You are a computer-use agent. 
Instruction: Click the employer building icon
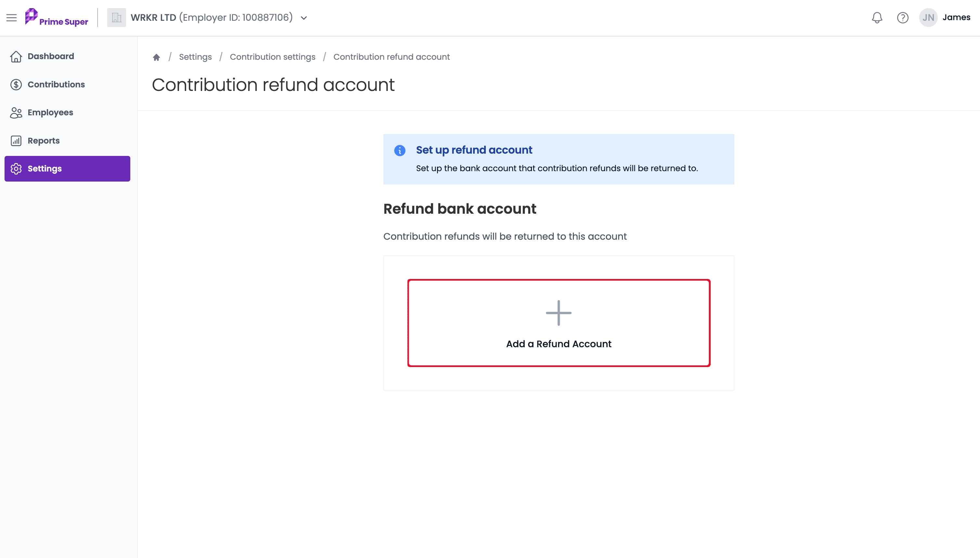[117, 18]
